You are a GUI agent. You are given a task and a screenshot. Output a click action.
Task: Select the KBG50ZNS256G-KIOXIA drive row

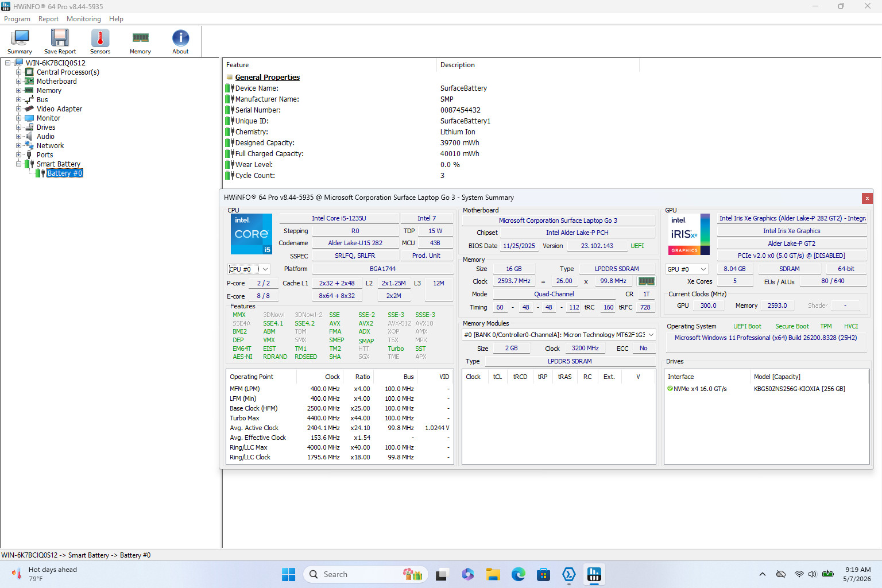767,389
